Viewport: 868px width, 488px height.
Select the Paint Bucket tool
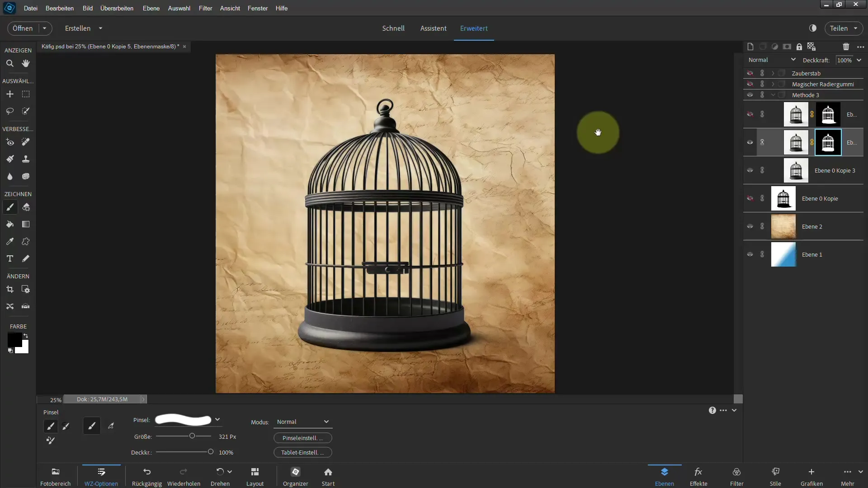tap(9, 224)
